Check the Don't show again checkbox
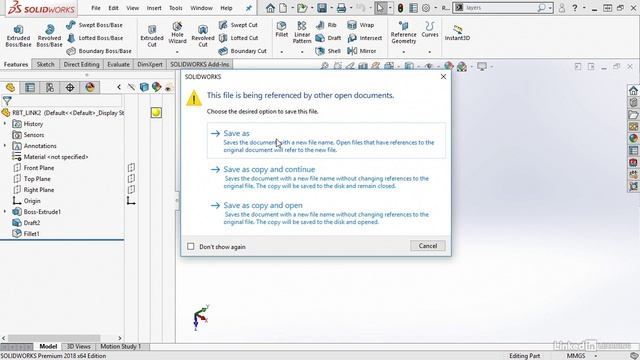 point(191,247)
